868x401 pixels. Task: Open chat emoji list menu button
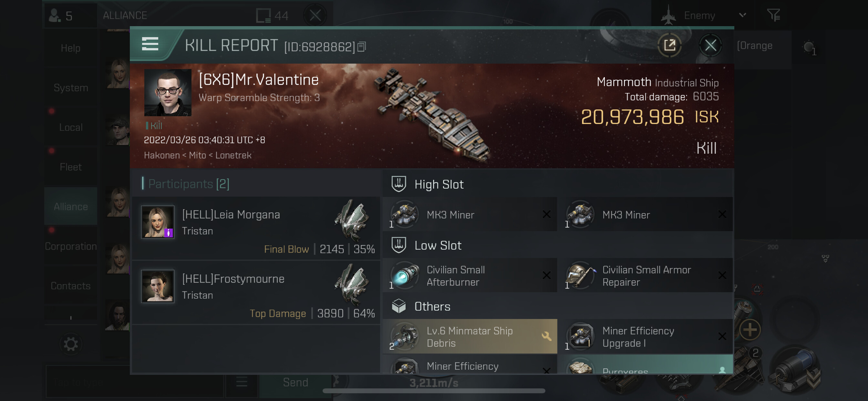(x=242, y=382)
